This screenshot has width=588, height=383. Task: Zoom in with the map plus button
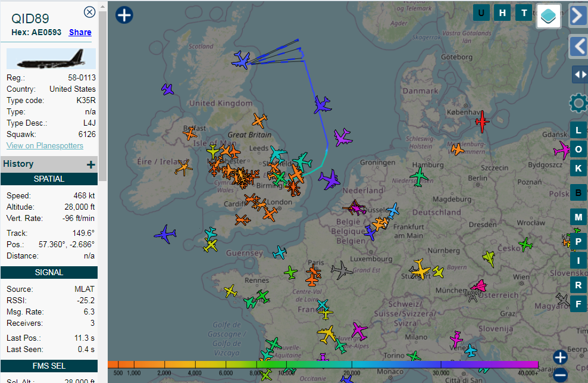(x=560, y=357)
